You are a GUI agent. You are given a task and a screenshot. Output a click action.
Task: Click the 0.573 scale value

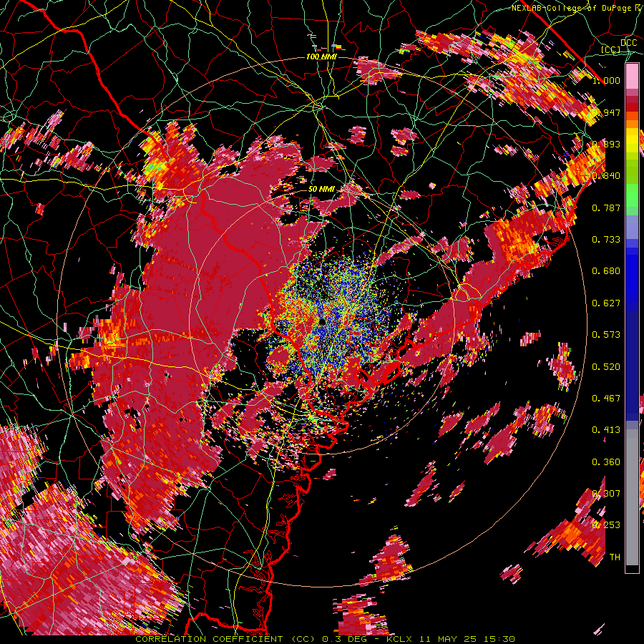(606, 335)
